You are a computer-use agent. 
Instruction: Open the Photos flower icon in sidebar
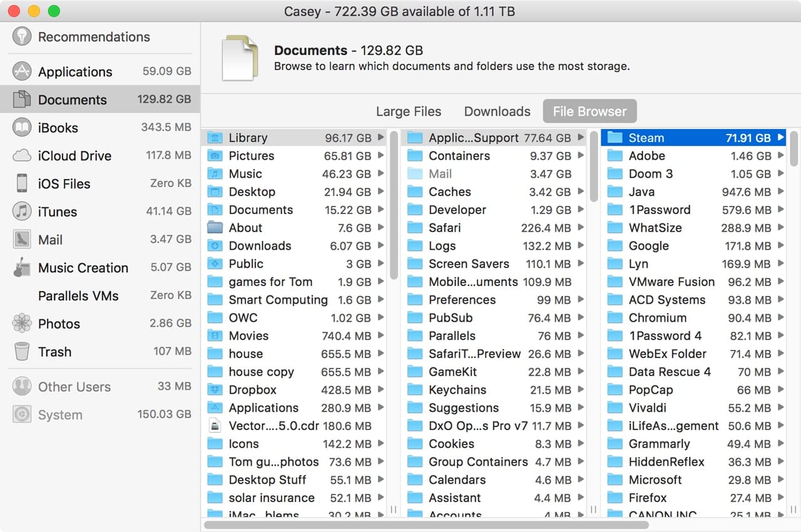pyautogui.click(x=21, y=324)
